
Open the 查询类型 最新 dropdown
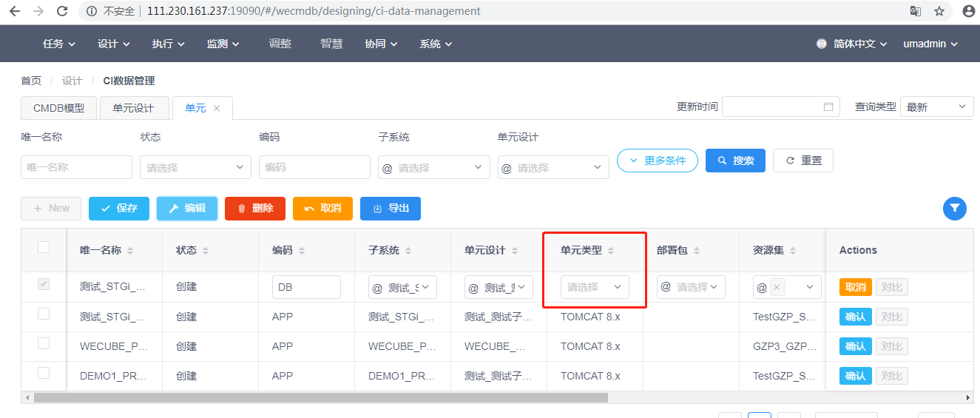tap(936, 107)
